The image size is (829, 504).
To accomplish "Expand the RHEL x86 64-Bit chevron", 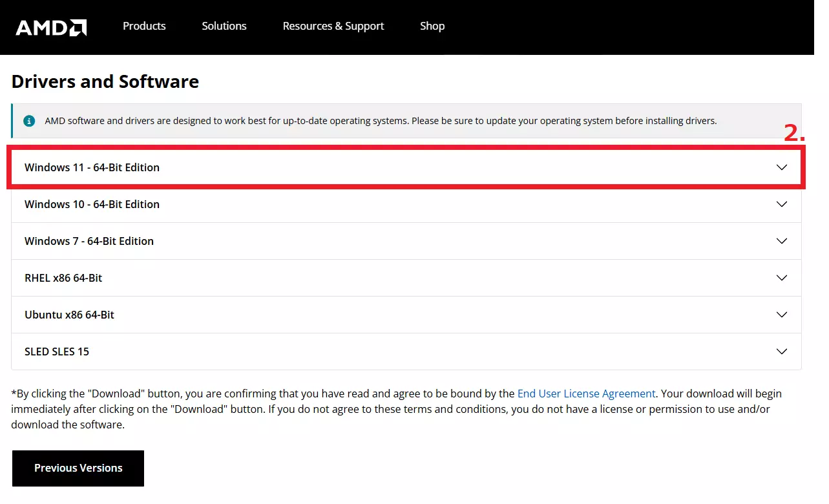I will (x=782, y=278).
